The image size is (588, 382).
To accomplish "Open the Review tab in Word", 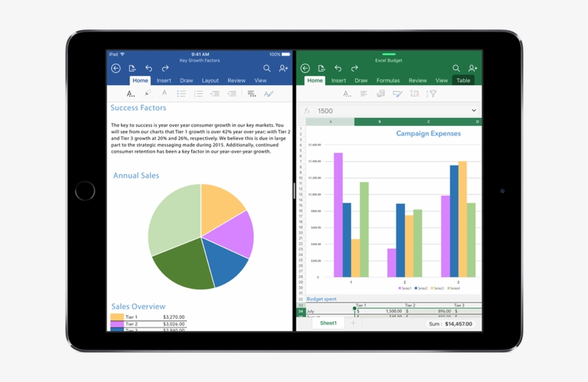I will (x=237, y=80).
